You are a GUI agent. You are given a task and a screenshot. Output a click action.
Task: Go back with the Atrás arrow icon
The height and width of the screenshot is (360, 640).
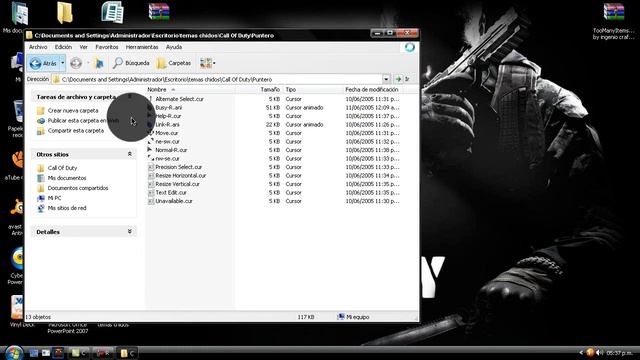pyautogui.click(x=36, y=63)
